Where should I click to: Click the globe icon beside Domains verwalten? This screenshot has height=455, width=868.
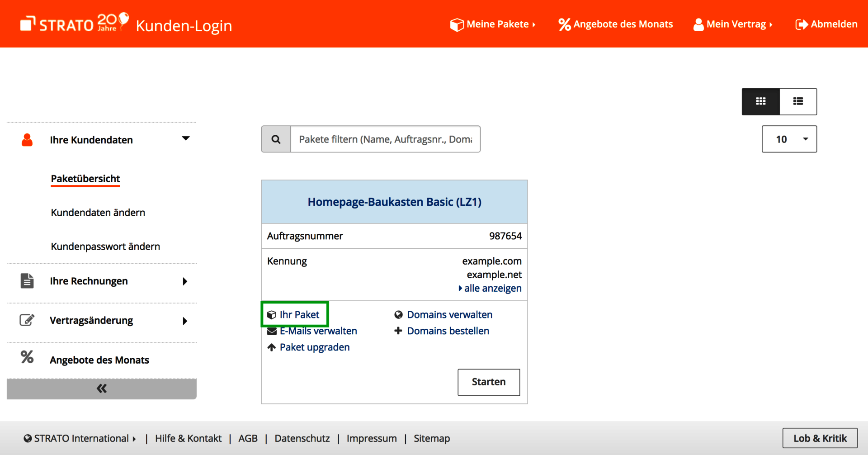[x=398, y=315]
